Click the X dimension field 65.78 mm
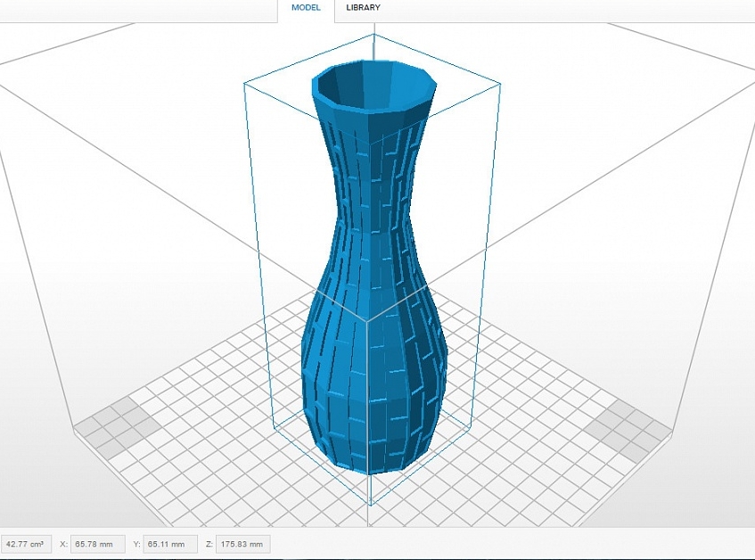 (98, 544)
